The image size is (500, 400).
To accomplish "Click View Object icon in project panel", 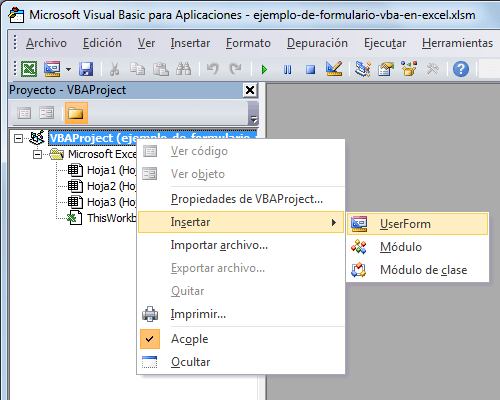I will pos(46,113).
